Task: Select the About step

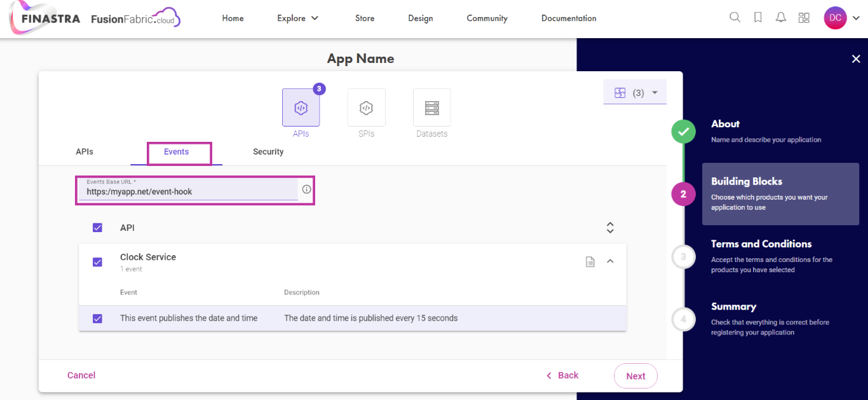Action: click(x=766, y=131)
